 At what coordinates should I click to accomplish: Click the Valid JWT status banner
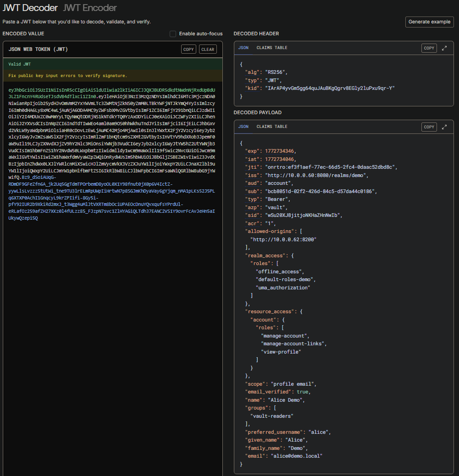20,64
